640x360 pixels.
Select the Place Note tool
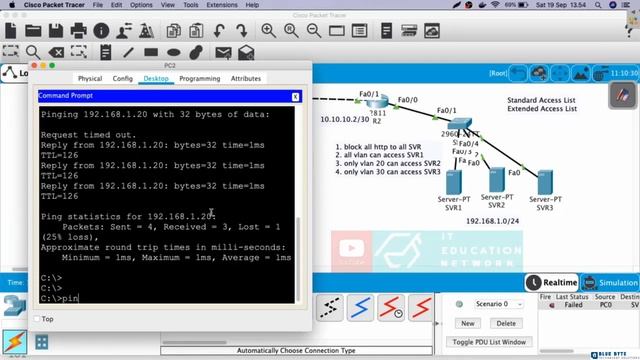coord(105,52)
